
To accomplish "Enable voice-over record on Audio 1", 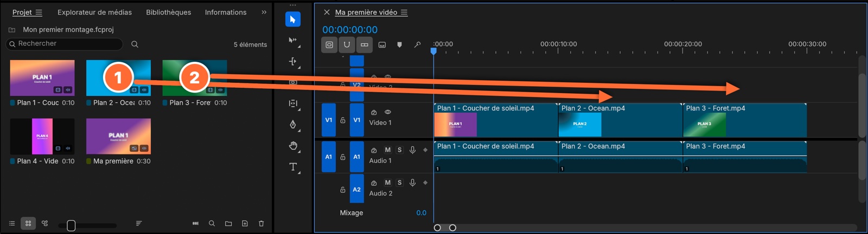I will click(412, 150).
